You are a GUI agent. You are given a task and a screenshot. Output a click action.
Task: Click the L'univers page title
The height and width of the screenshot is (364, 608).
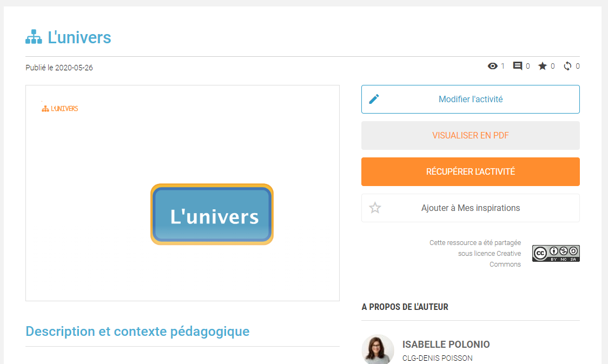tap(79, 38)
